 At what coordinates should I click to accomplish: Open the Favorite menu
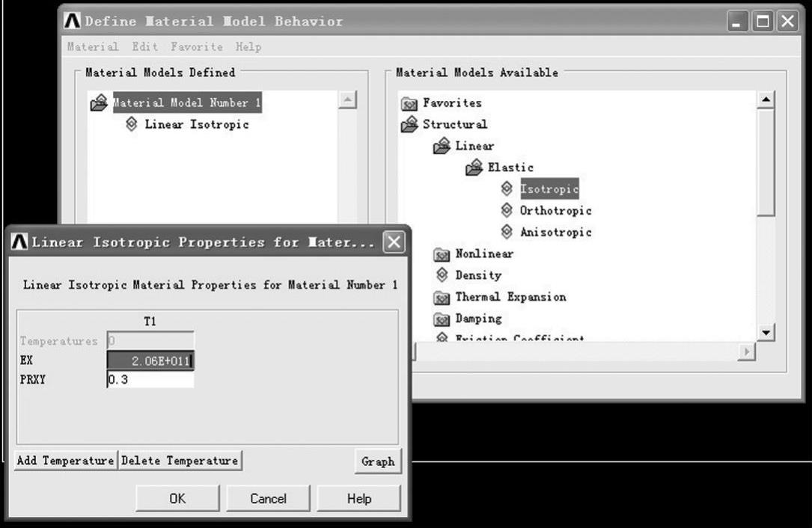pyautogui.click(x=197, y=46)
